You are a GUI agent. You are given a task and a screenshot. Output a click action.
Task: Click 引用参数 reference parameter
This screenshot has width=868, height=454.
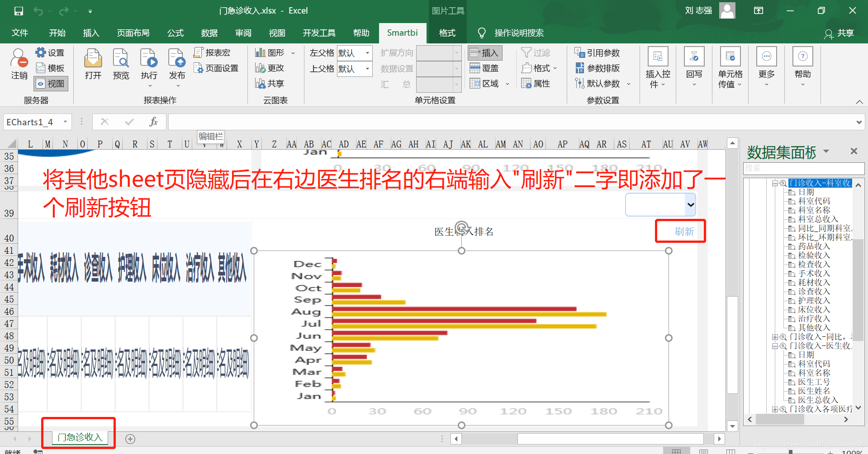[x=597, y=53]
